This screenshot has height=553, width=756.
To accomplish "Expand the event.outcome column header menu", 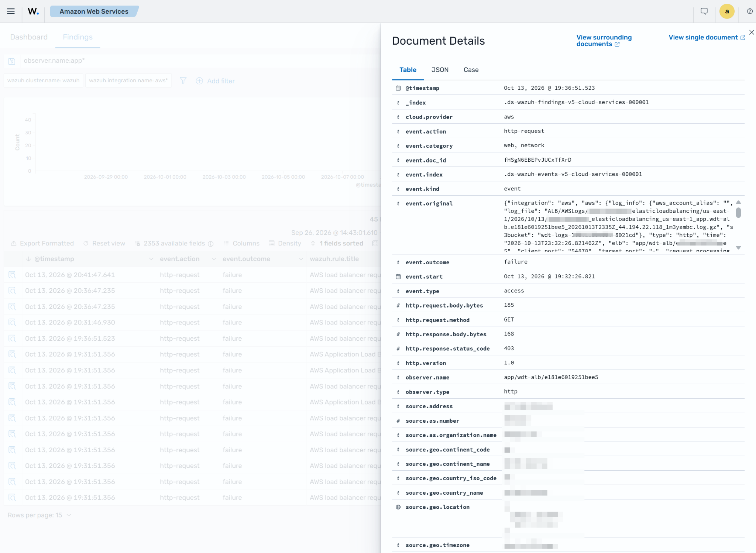I will (x=301, y=259).
